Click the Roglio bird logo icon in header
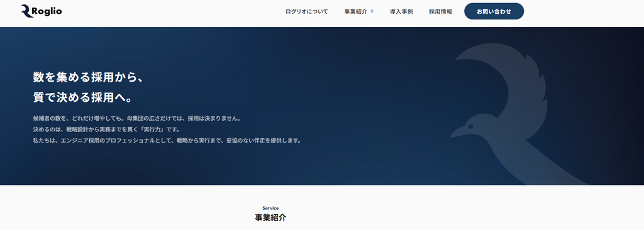The width and height of the screenshot is (644, 230). tap(27, 11)
